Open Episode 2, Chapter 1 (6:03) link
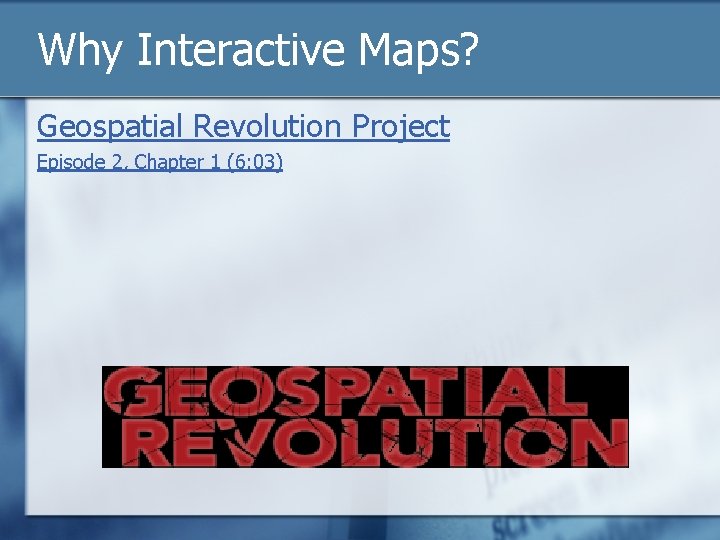This screenshot has width=720, height=540. pos(160,162)
